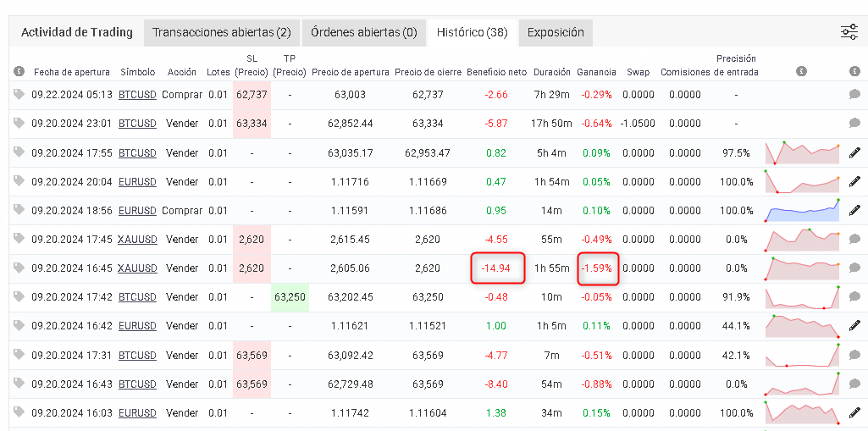Click the info icon left of Fecha de apertura
The height and width of the screenshot is (431, 868).
point(19,71)
